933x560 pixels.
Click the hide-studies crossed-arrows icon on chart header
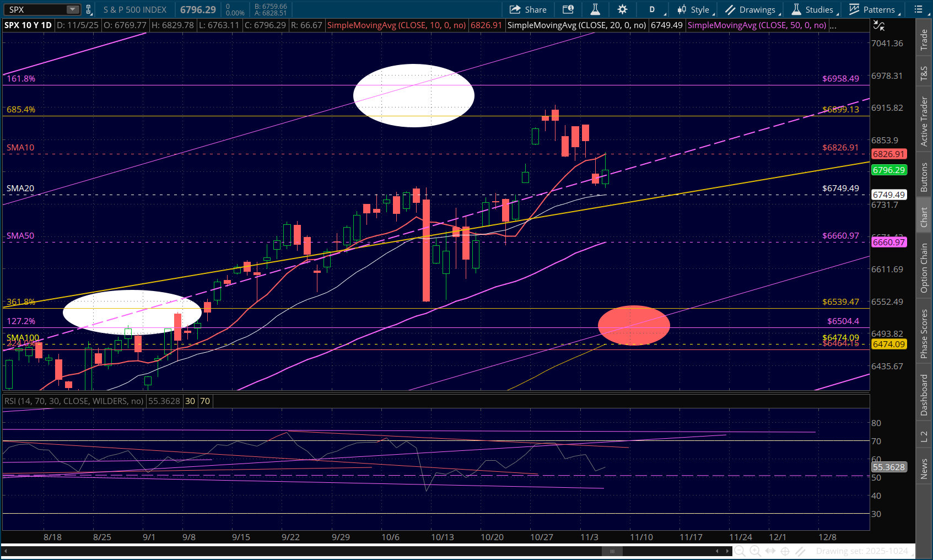879,25
